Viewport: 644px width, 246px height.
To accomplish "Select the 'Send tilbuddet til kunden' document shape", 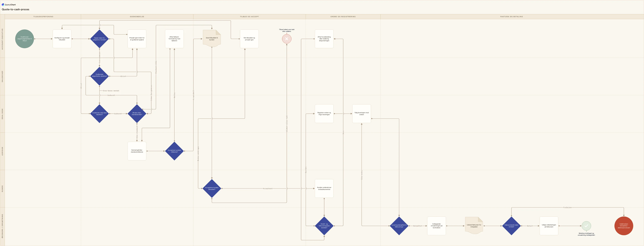I will point(212,39).
